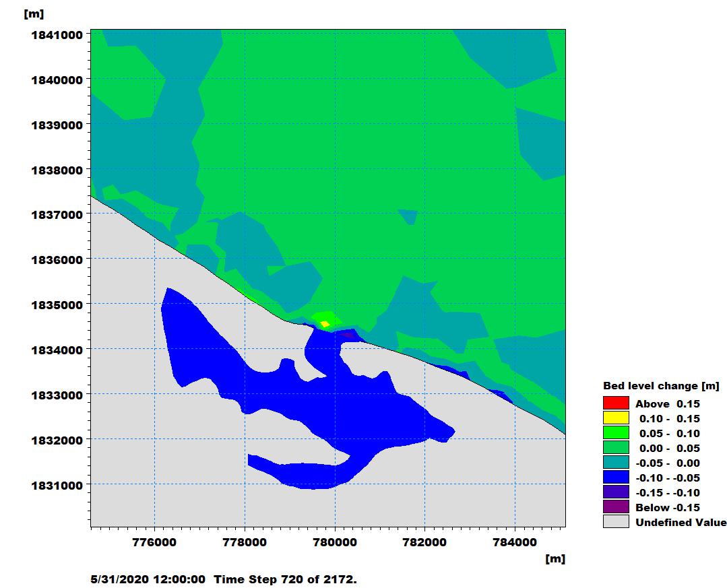Click the purple 'Below -0.15' legend swatch
The width and height of the screenshot is (727, 588).
(616, 507)
